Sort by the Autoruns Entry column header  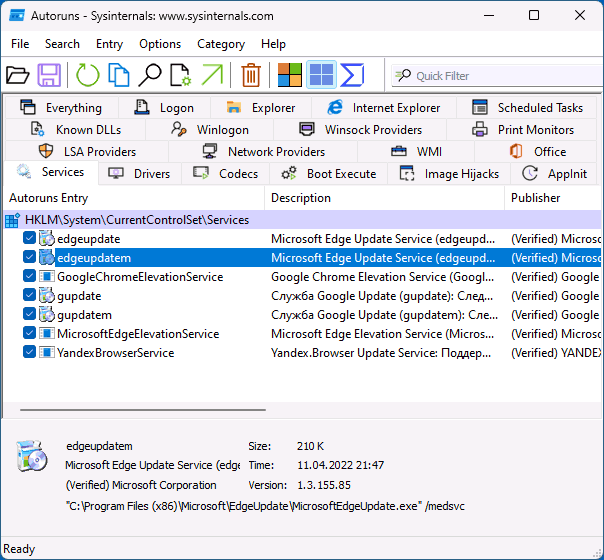click(134, 198)
